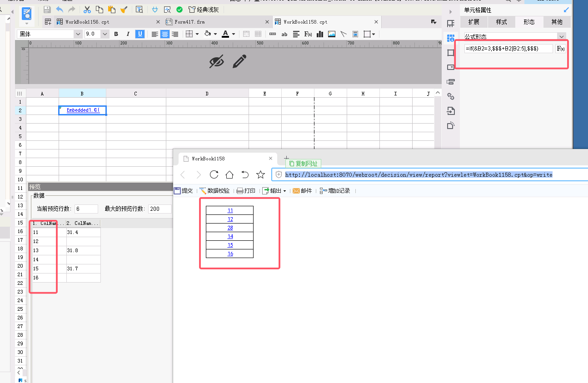Open the 样式 tab in cell properties
Screen dimensions: 588x383
[x=501, y=22]
